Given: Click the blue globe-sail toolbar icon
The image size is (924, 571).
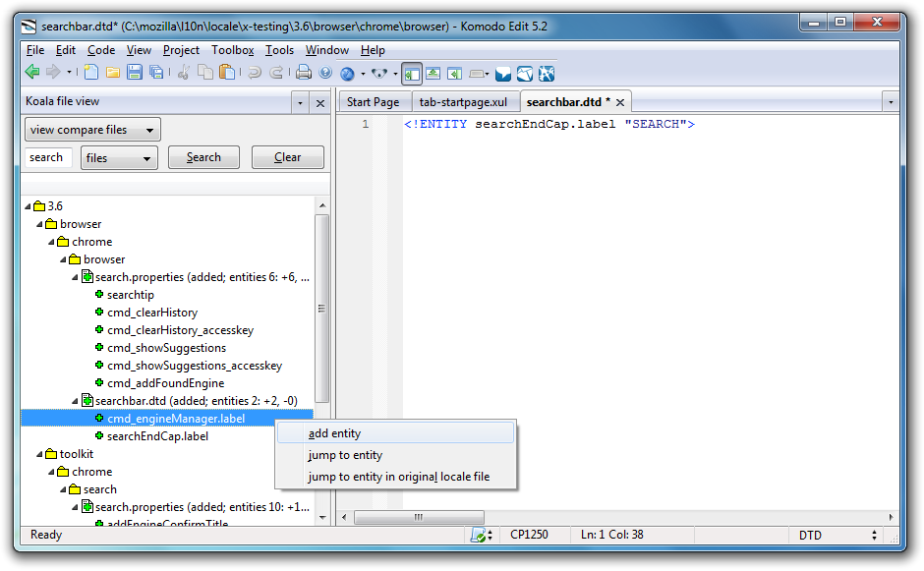Looking at the screenshot, I should [x=525, y=74].
